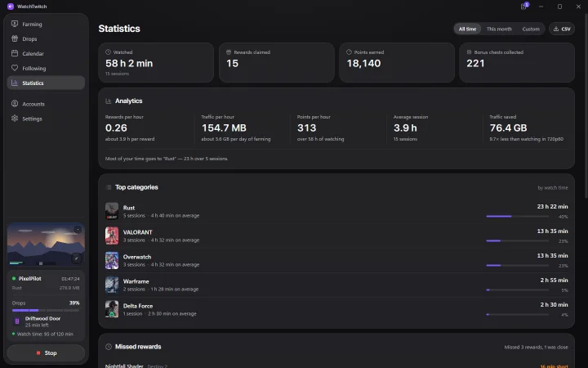Select the Following heart icon
588x368 pixels.
[15, 68]
